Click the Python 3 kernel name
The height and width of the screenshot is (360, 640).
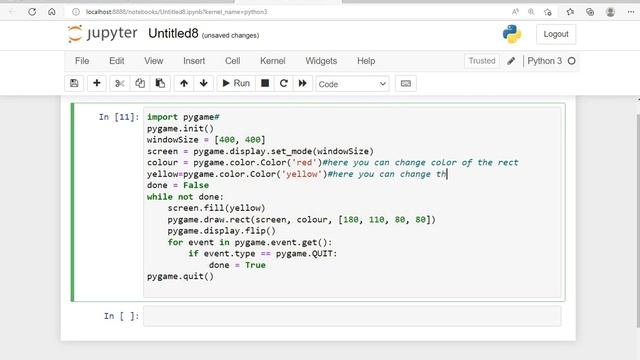click(544, 61)
